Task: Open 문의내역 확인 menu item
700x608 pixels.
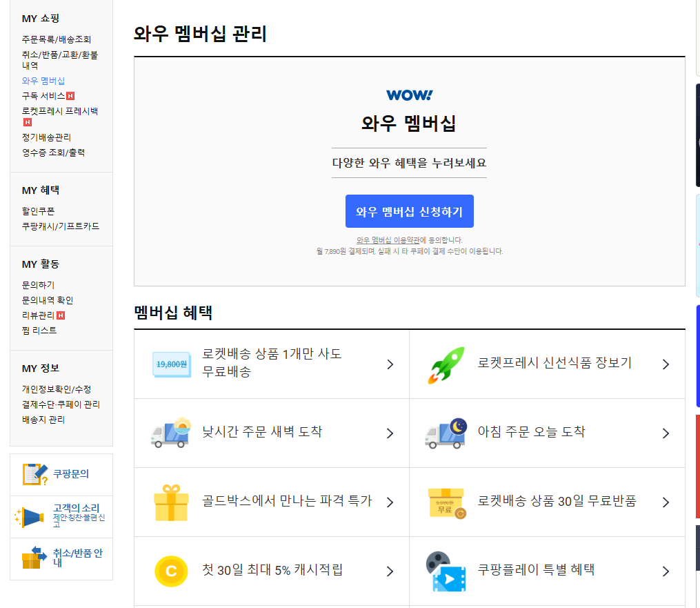Action: [x=48, y=300]
